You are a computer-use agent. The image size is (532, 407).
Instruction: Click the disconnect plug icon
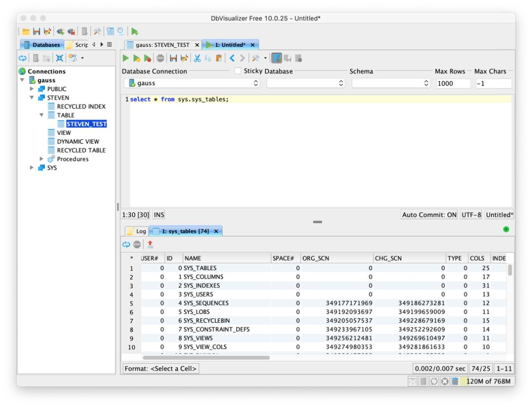point(71,31)
